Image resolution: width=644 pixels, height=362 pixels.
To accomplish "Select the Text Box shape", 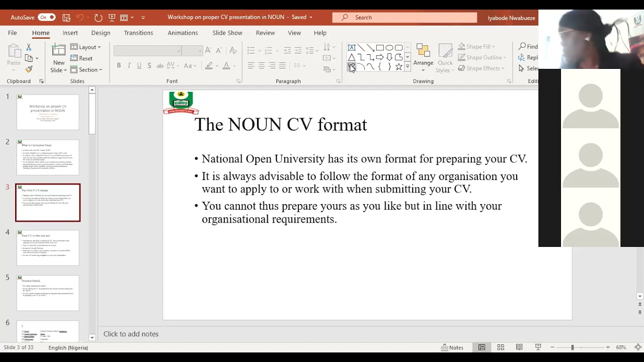I will tap(352, 48).
